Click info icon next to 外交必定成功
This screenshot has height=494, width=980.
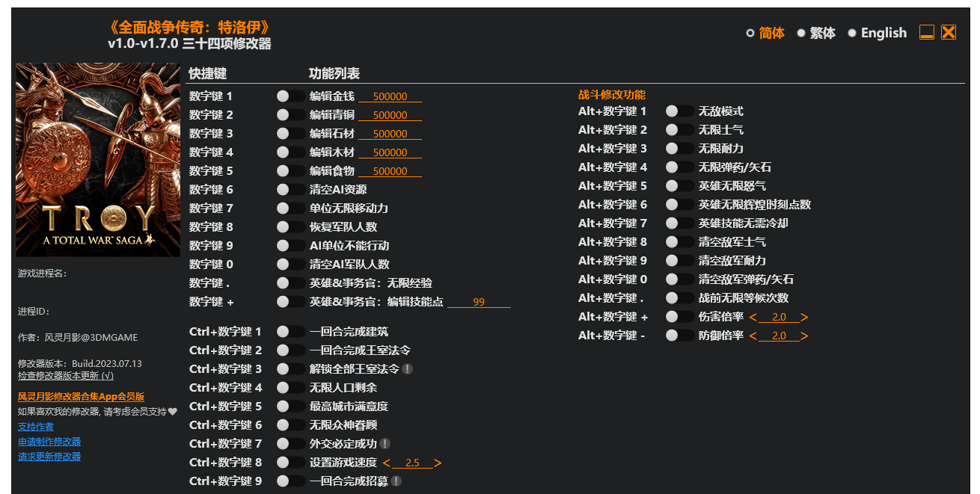(x=385, y=444)
